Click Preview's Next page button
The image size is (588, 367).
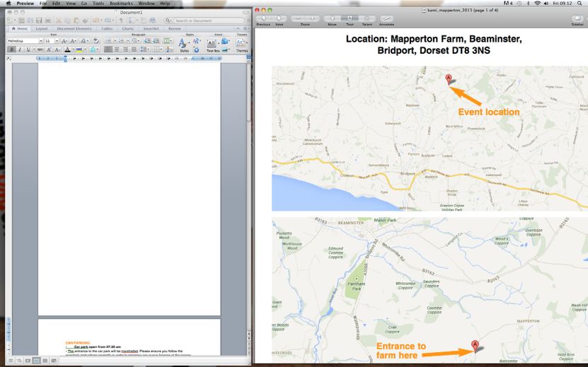279,18
